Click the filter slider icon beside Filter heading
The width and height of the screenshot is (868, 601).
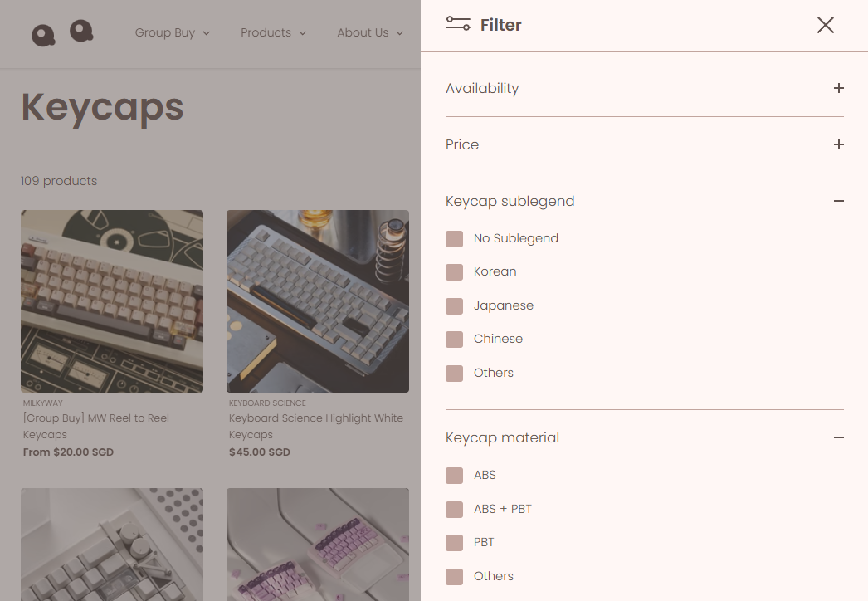click(x=457, y=24)
